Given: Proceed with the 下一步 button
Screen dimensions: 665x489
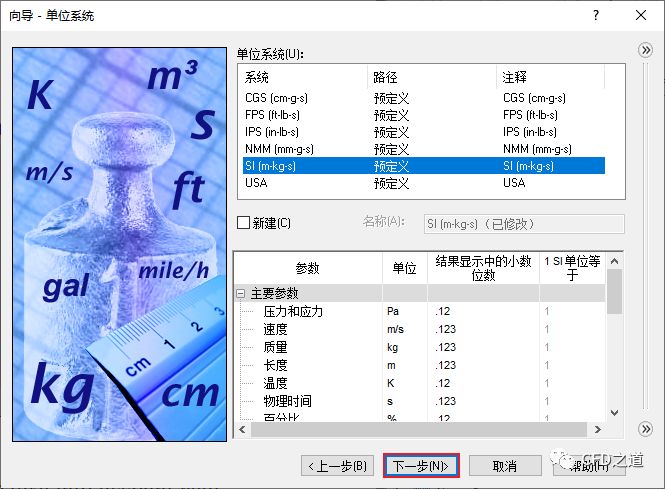Looking at the screenshot, I should 420,466.
